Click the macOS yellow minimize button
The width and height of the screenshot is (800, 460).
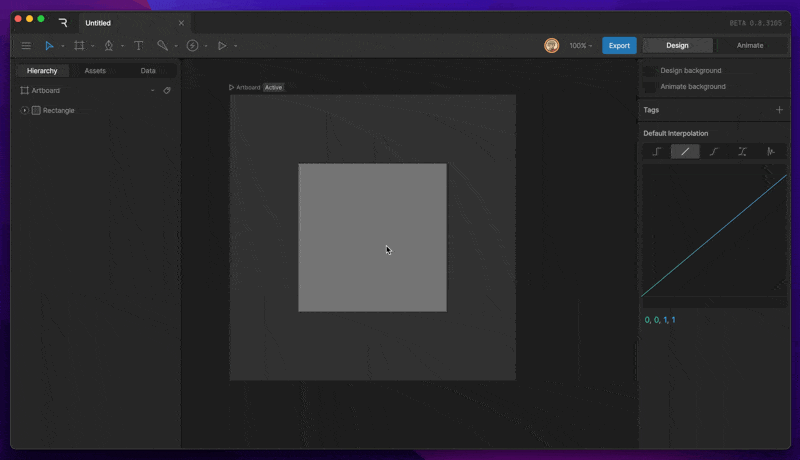pos(30,19)
